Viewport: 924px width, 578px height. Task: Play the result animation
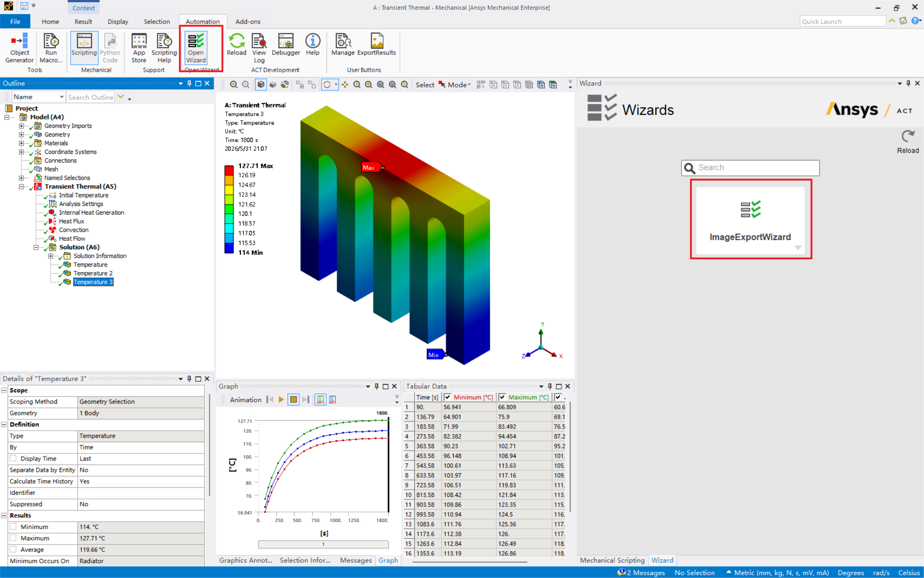[282, 400]
